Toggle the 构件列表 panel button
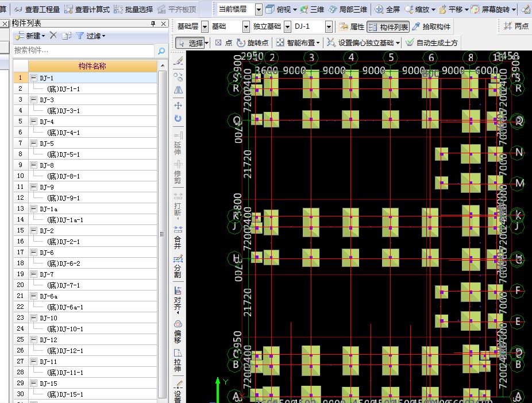 click(x=388, y=26)
